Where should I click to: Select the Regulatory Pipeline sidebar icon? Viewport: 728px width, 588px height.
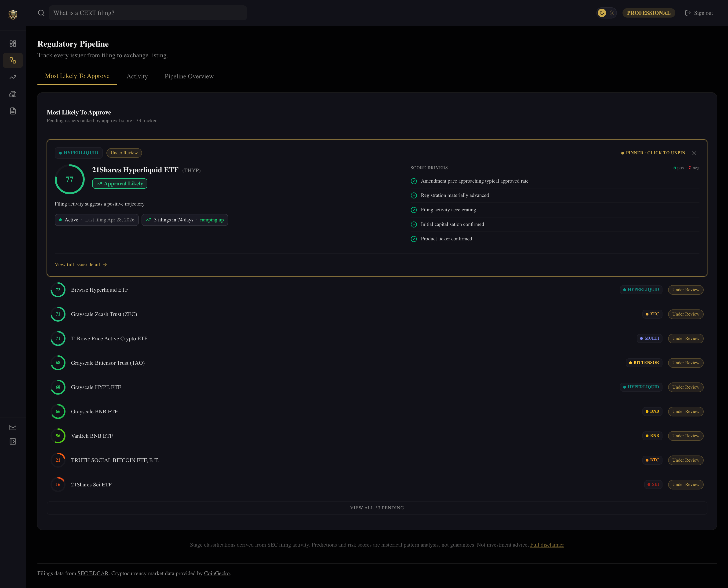[13, 60]
